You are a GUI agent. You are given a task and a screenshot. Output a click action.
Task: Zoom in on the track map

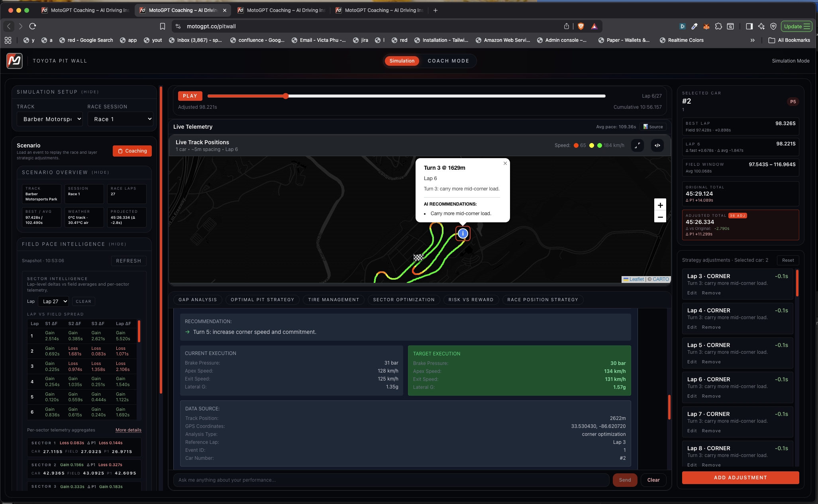tap(660, 205)
